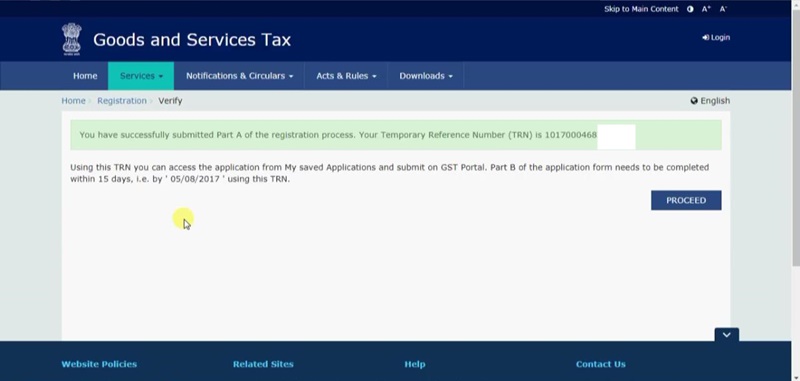Toggle the high contrast icon

point(690,9)
